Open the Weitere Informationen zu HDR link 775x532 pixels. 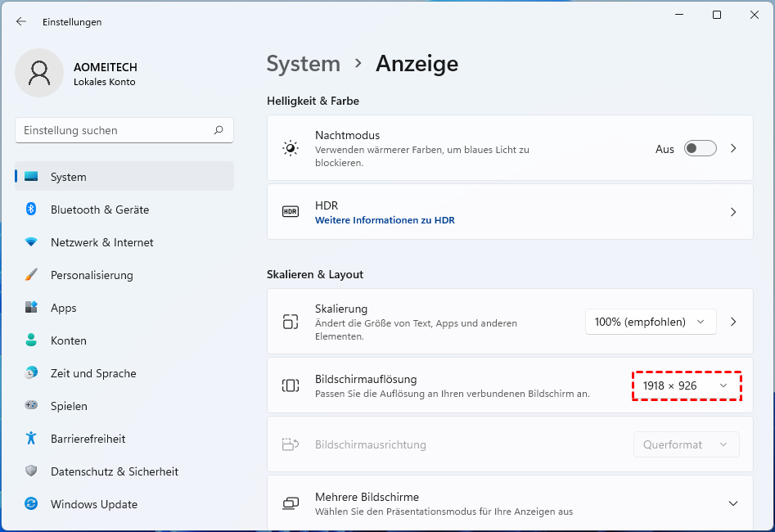pyautogui.click(x=385, y=220)
